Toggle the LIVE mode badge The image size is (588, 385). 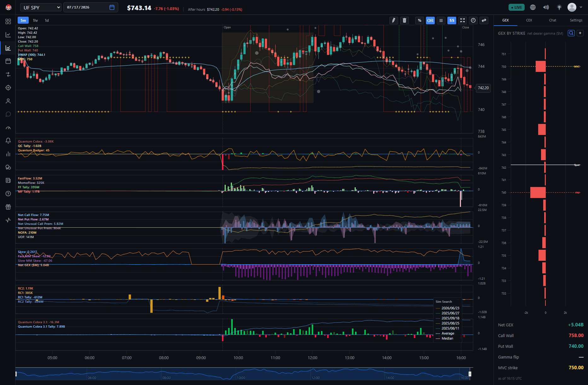click(x=516, y=7)
